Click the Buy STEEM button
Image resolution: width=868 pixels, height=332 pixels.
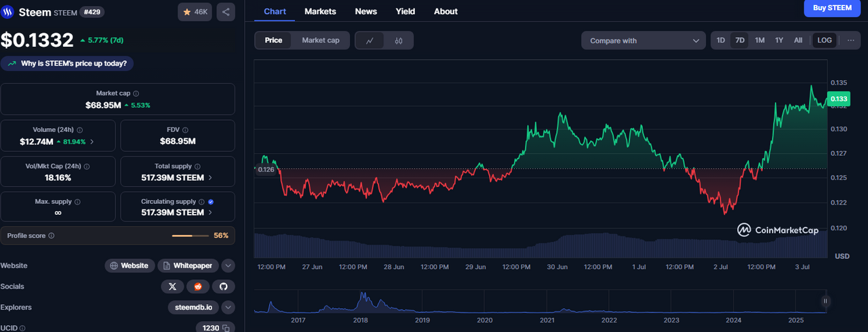coord(832,7)
